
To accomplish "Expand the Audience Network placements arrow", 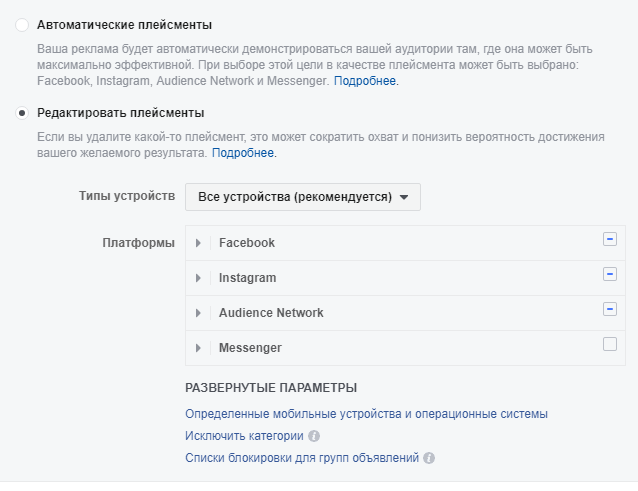I will [198, 313].
